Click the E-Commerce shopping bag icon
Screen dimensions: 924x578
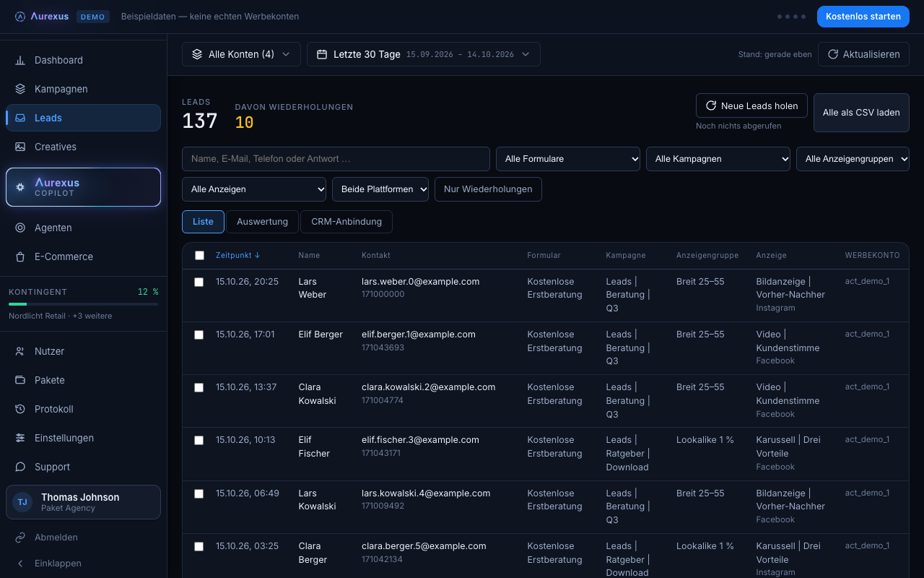[x=20, y=256]
